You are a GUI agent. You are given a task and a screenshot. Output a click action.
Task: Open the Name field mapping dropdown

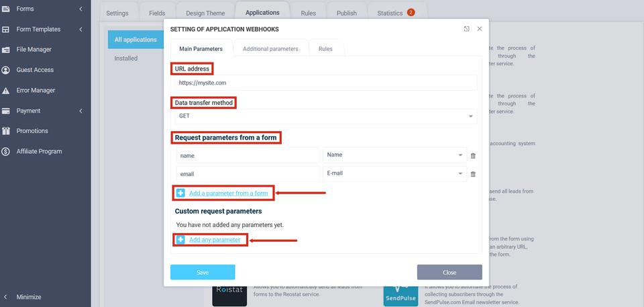click(x=394, y=155)
